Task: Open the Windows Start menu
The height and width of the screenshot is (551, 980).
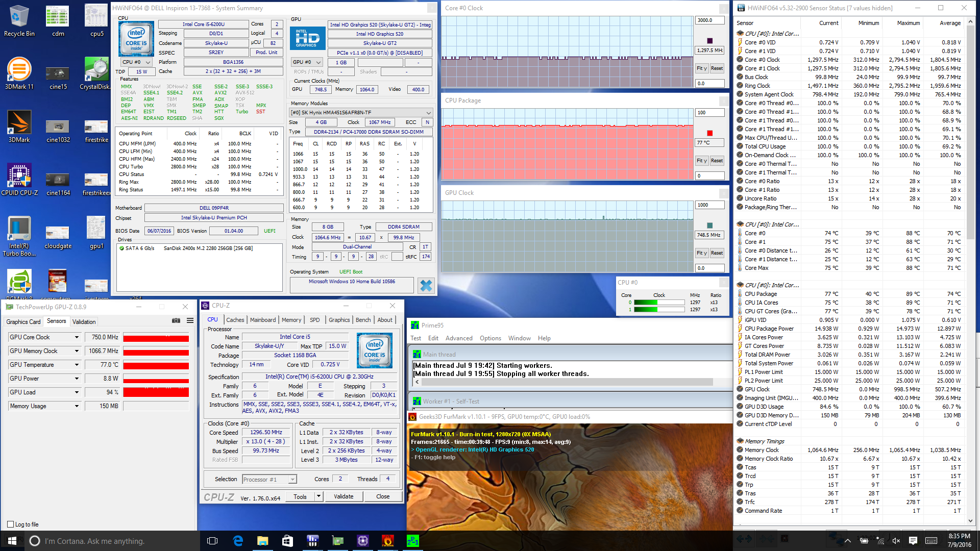Action: pos(12,541)
